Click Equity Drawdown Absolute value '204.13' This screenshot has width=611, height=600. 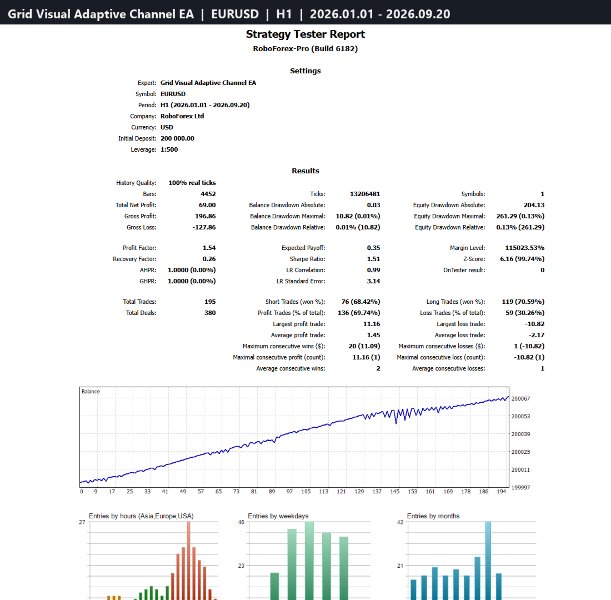click(534, 205)
